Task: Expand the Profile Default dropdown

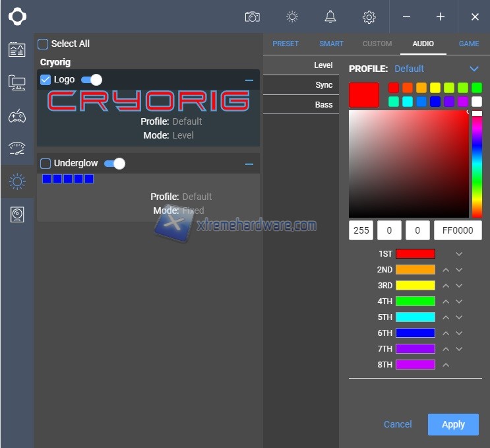Action: pyautogui.click(x=474, y=69)
